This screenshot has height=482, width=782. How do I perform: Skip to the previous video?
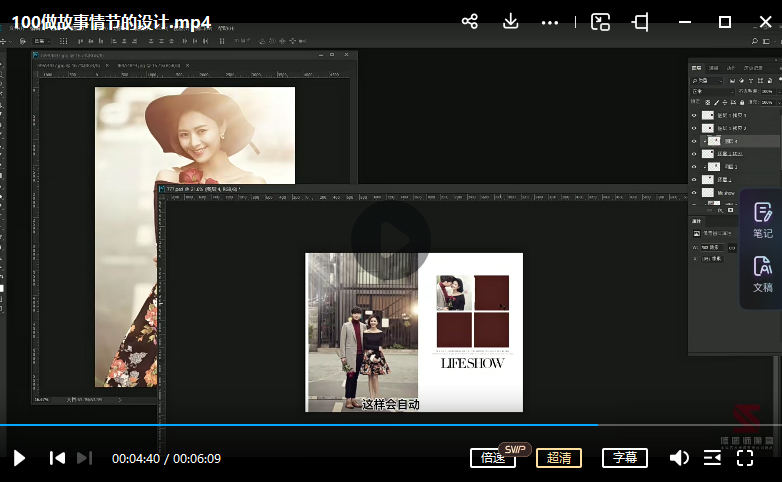pos(57,458)
